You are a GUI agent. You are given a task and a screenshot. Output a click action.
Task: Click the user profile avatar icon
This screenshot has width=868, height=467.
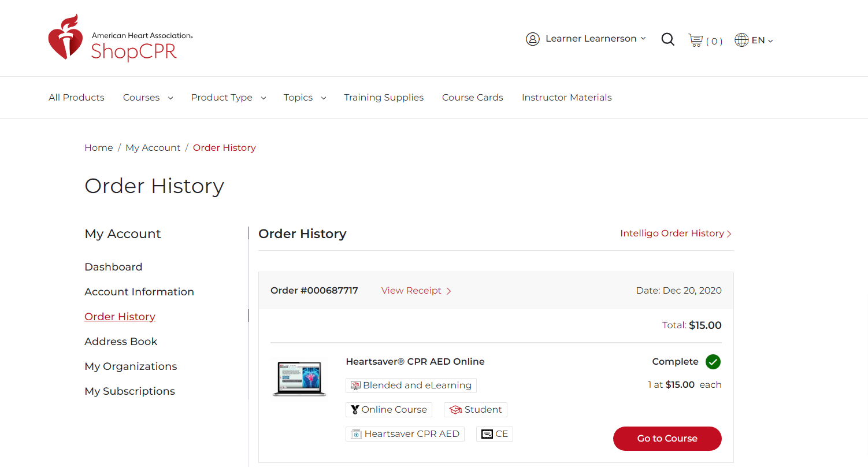pyautogui.click(x=532, y=39)
